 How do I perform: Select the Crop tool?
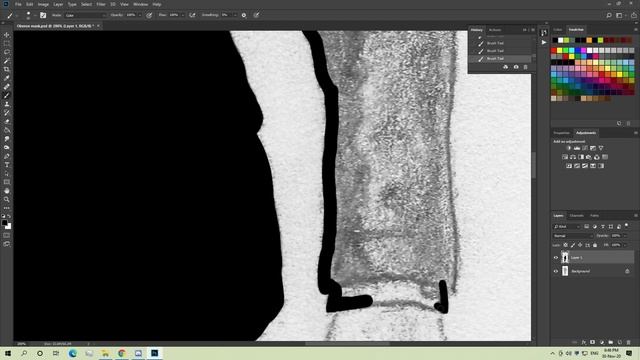pyautogui.click(x=7, y=69)
